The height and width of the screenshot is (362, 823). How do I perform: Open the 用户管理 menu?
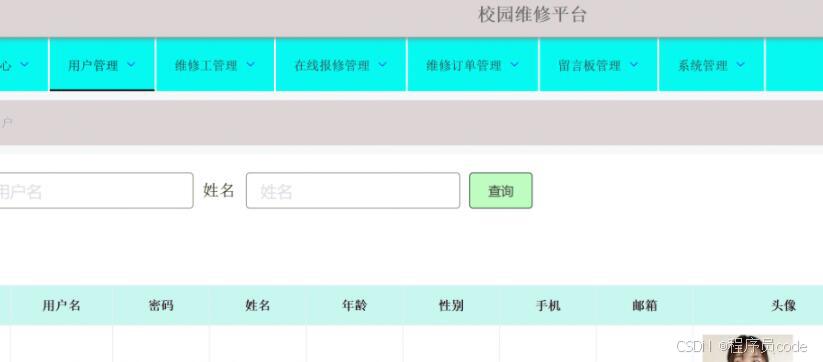coord(102,65)
